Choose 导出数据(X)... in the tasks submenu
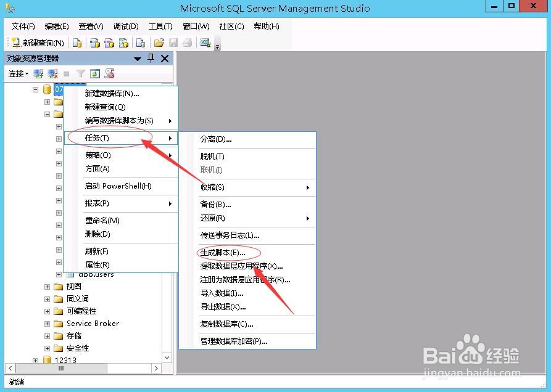The image size is (551, 392). [247, 307]
